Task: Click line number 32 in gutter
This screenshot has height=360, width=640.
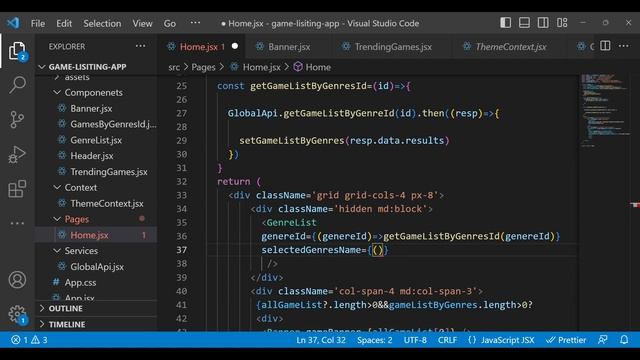Action: point(182,182)
